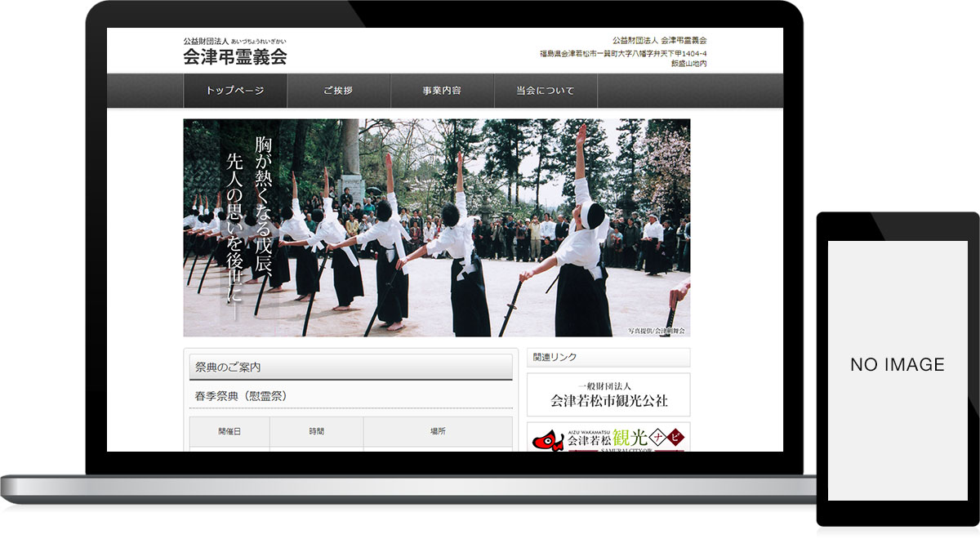Click the hero photo of sword dancers
Viewport: 980px width, 539px height.
[437, 228]
